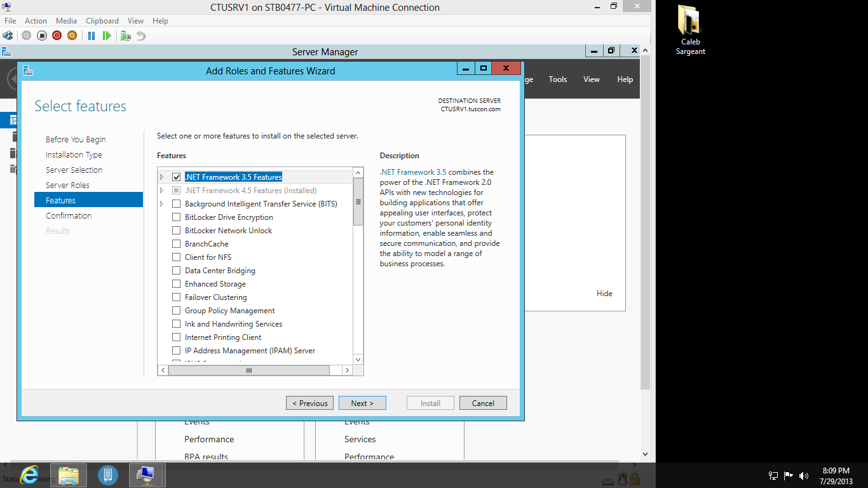Click the features list scroll right arrow
The height and width of the screenshot is (488, 868).
[347, 370]
